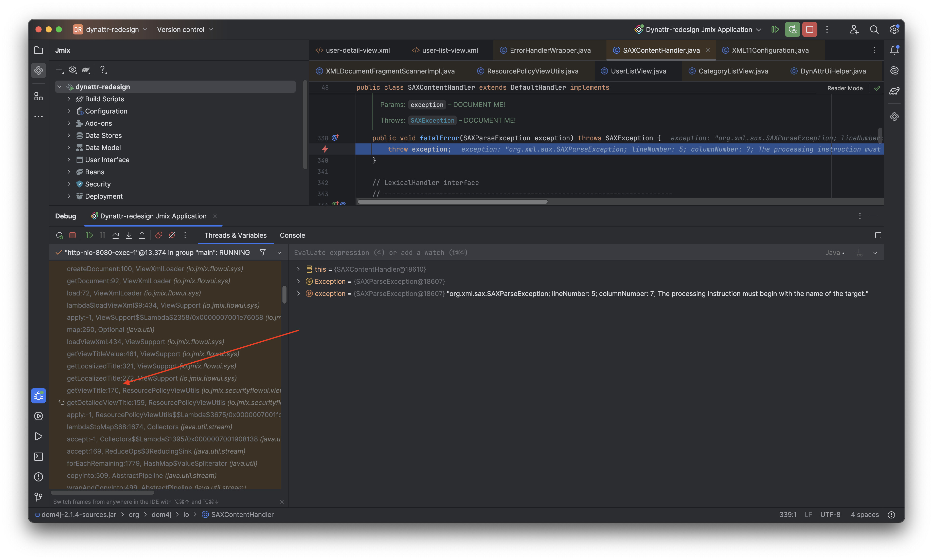Select Threads & Variables tab
The width and height of the screenshot is (933, 560).
235,235
